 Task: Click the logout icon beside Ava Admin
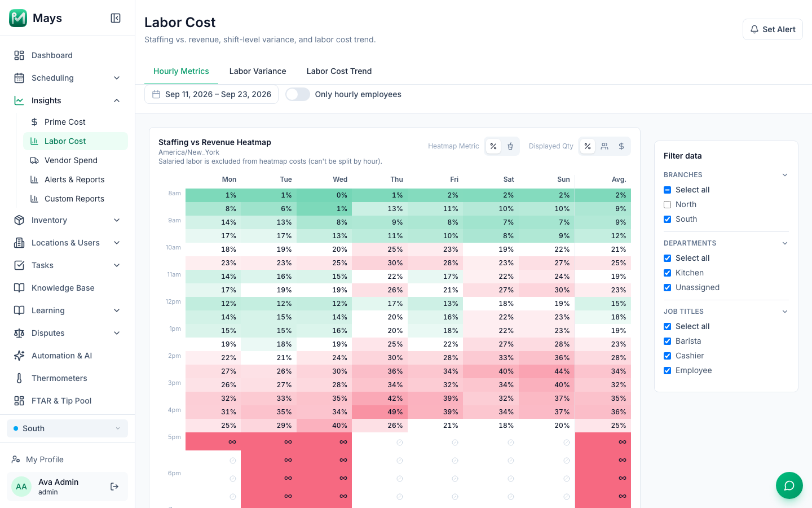[114, 487]
